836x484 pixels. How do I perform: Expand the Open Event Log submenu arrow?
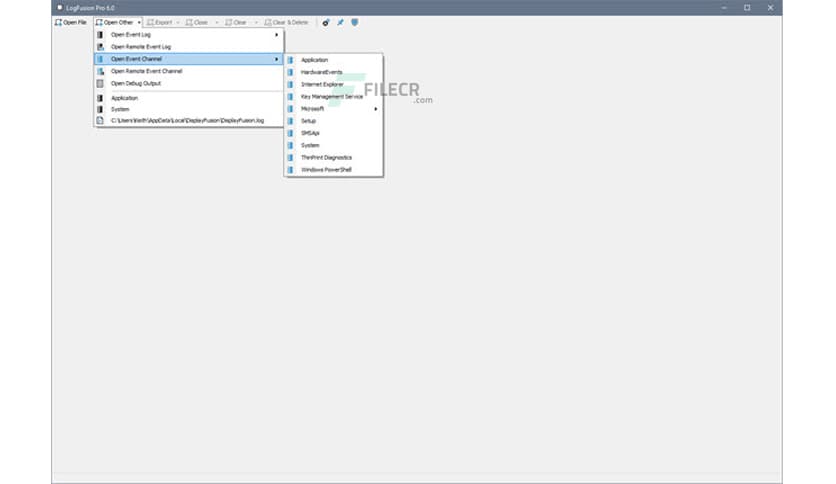[276, 35]
